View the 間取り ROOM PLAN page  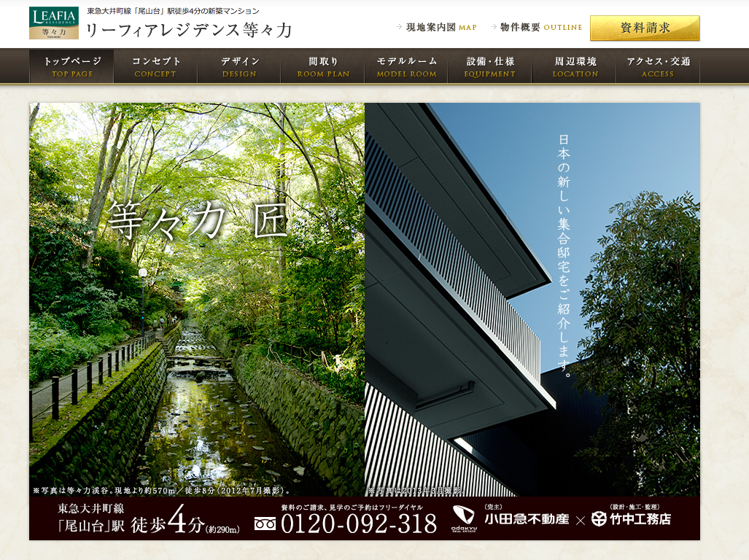coord(323,66)
